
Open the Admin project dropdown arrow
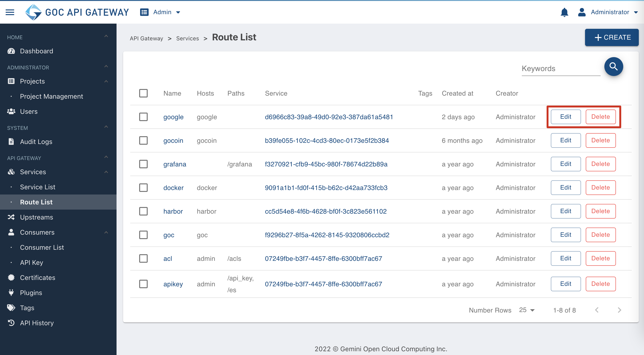[178, 12]
